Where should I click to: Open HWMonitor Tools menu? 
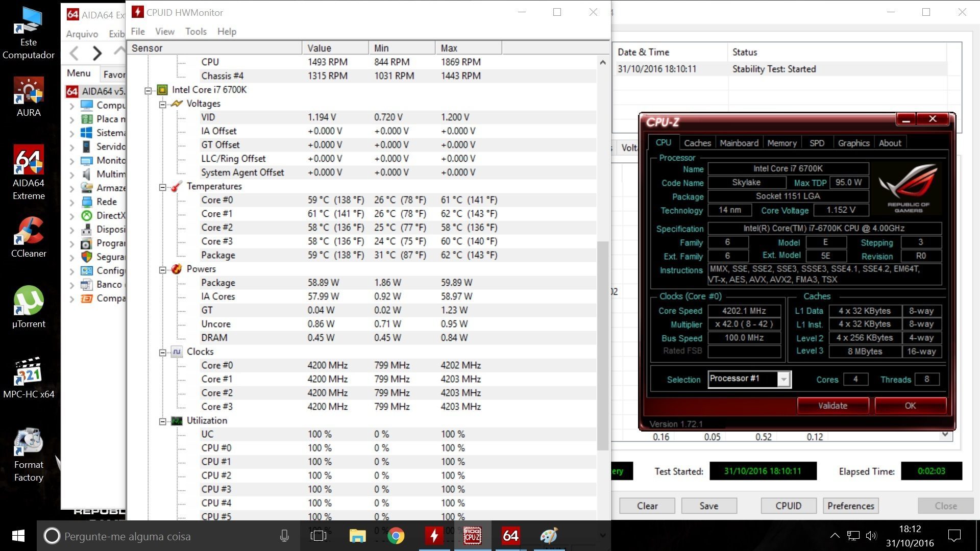tap(195, 31)
